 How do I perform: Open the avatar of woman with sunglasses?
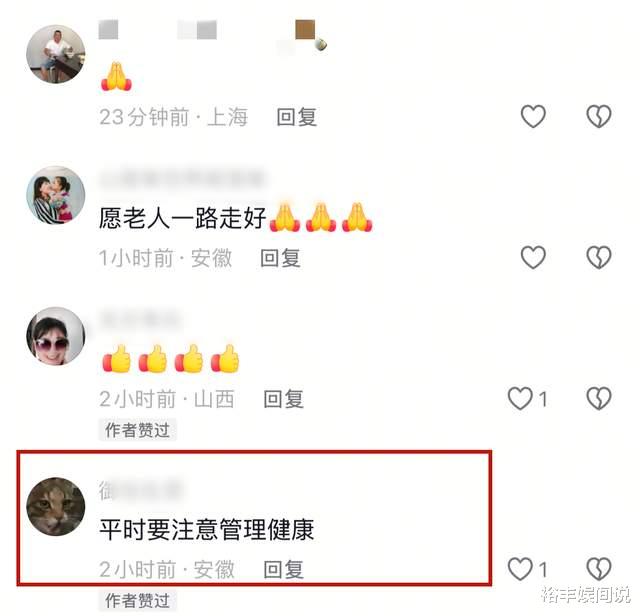pyautogui.click(x=56, y=336)
